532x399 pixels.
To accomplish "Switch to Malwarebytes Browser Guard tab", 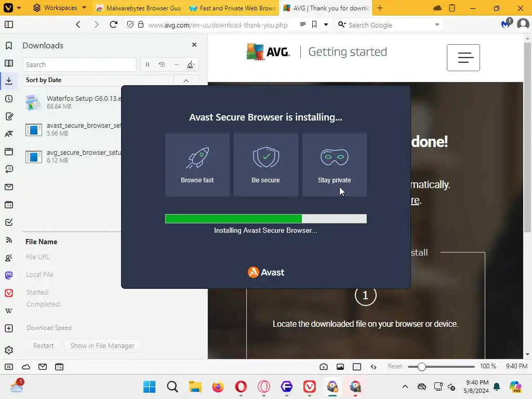I will click(x=138, y=8).
